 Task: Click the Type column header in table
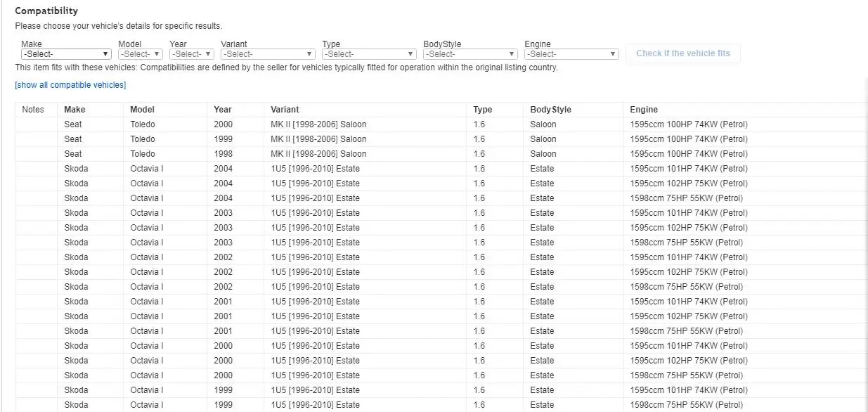tap(483, 110)
